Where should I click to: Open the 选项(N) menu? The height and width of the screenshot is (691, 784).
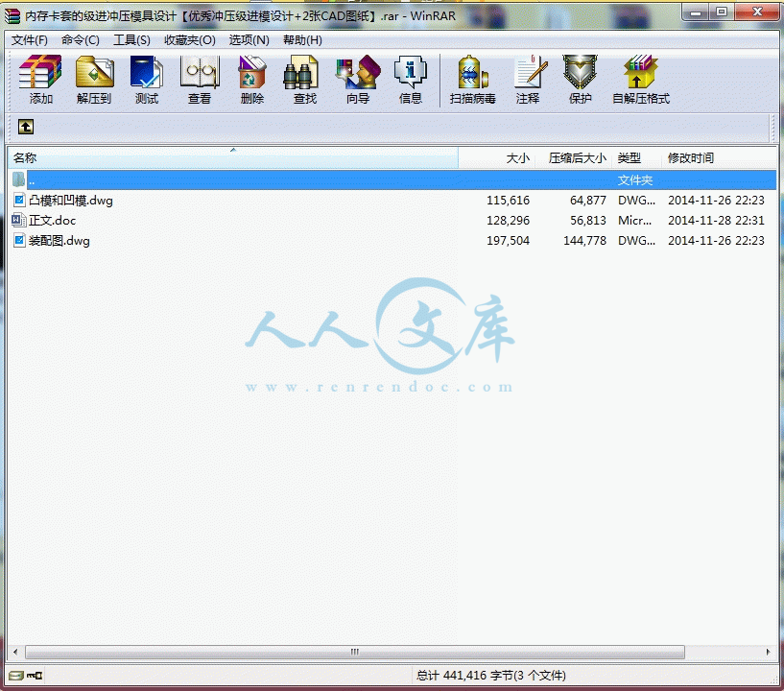pyautogui.click(x=249, y=40)
